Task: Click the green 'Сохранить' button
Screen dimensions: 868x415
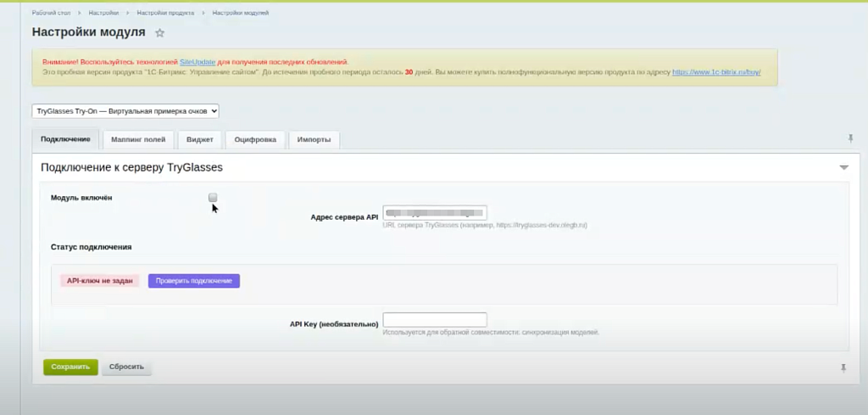Action: pos(71,367)
